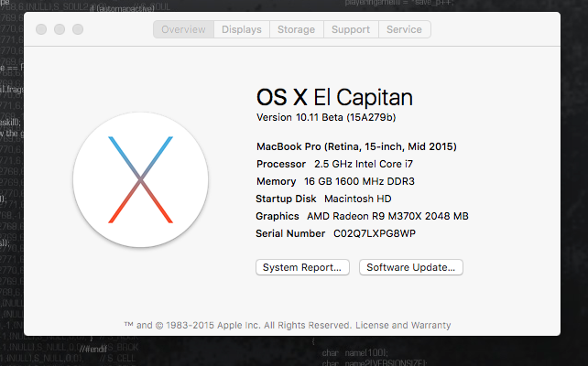Viewport: 588px width, 366px height.
Task: Open the Service tab
Action: [x=404, y=29]
